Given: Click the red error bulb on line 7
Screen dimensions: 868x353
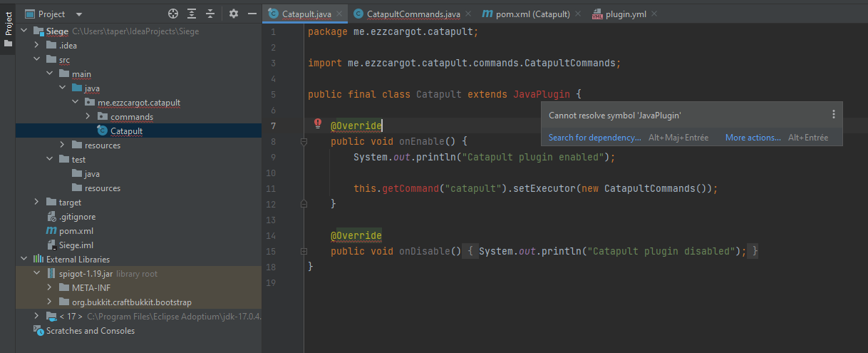Looking at the screenshot, I should 319,124.
